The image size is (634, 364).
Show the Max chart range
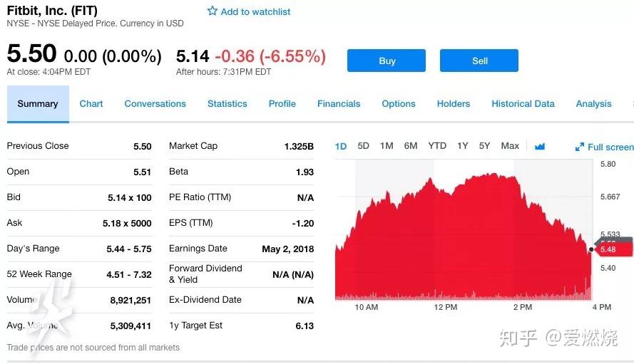510,146
